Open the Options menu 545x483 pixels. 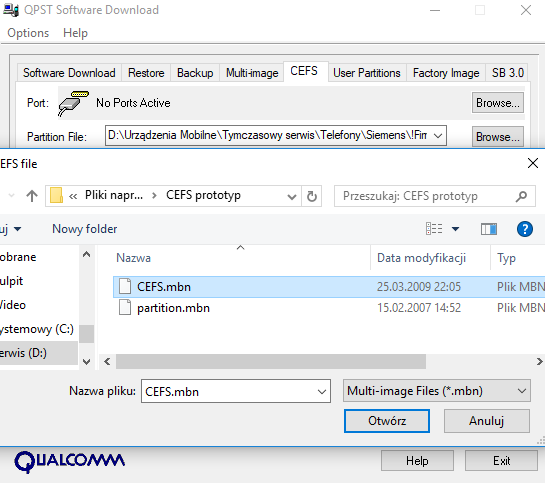coord(28,33)
